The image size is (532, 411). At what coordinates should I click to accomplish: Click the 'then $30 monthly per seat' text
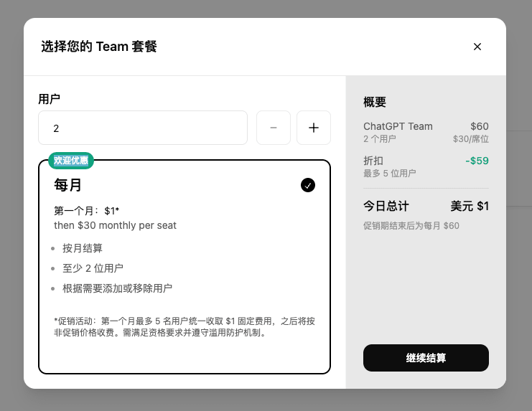pos(115,225)
